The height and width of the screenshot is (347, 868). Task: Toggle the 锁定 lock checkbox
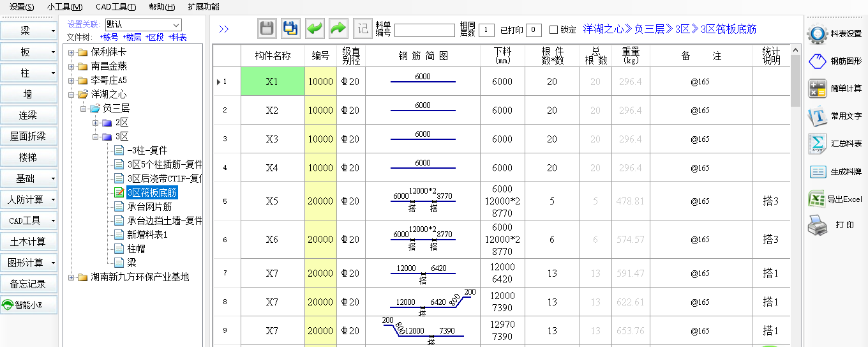(x=553, y=30)
